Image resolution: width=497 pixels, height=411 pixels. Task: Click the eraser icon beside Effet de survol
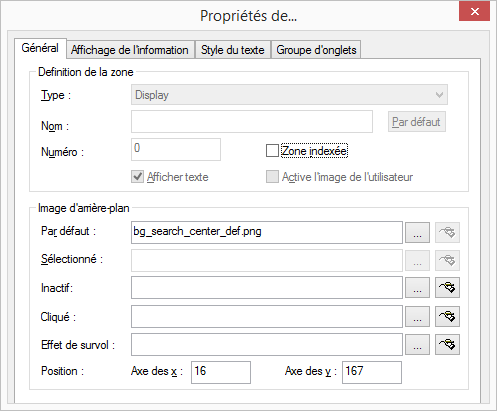pos(447,345)
